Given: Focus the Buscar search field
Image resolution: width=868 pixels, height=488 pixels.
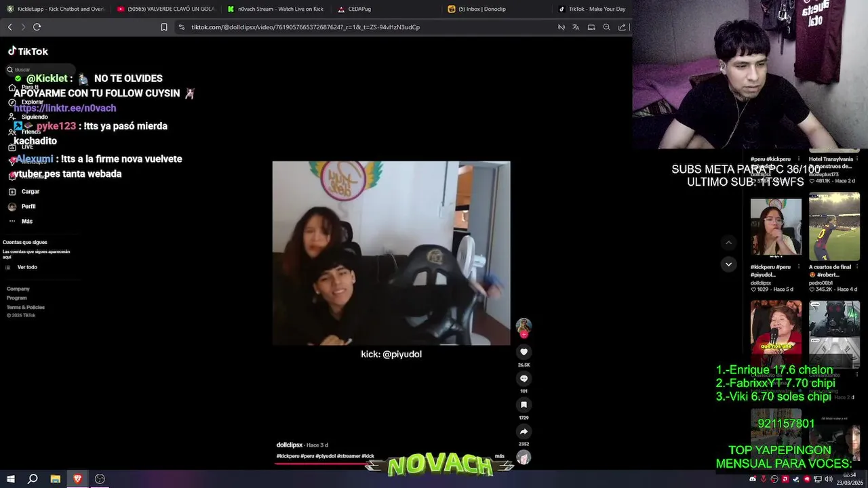Looking at the screenshot, I should tap(41, 69).
